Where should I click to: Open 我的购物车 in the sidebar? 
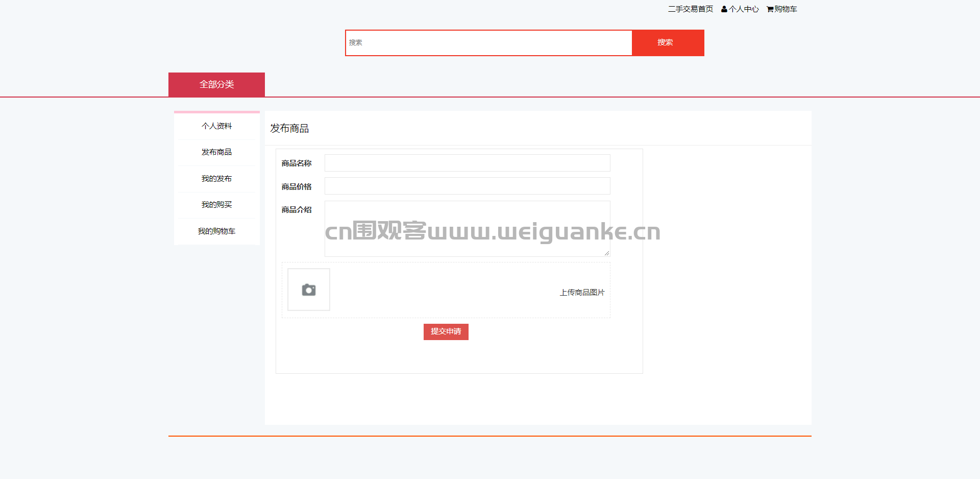(x=216, y=231)
